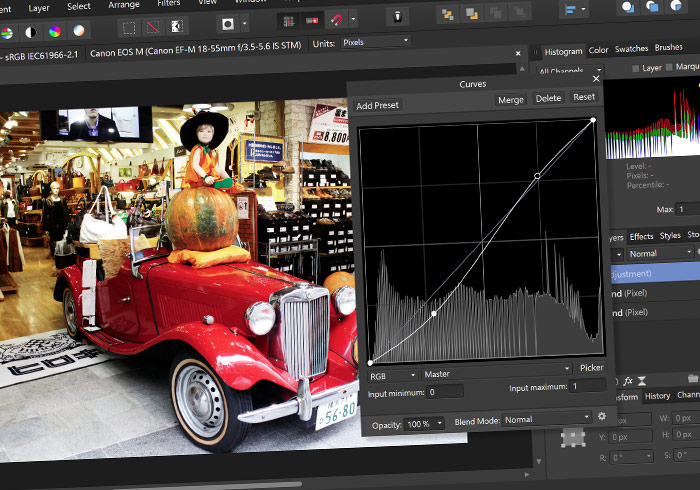Open the Select menu
Screen dimensions: 700x490
[x=79, y=6]
